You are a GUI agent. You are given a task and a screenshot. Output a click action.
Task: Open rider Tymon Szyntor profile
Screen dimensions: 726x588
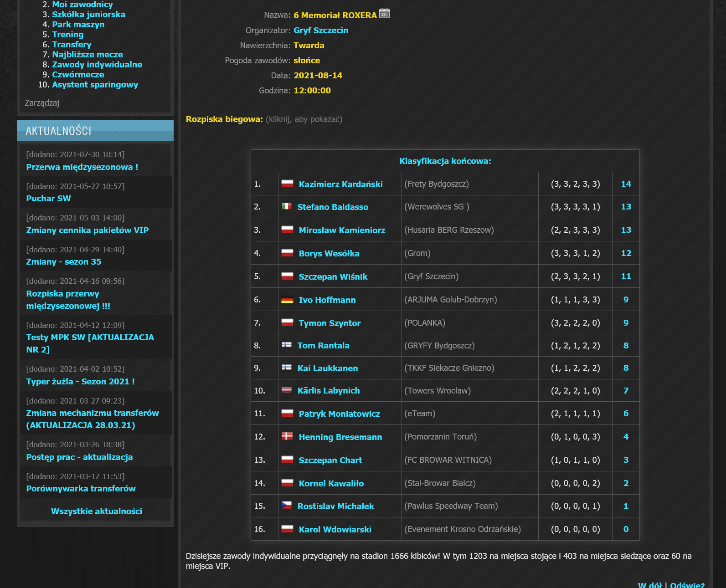330,323
